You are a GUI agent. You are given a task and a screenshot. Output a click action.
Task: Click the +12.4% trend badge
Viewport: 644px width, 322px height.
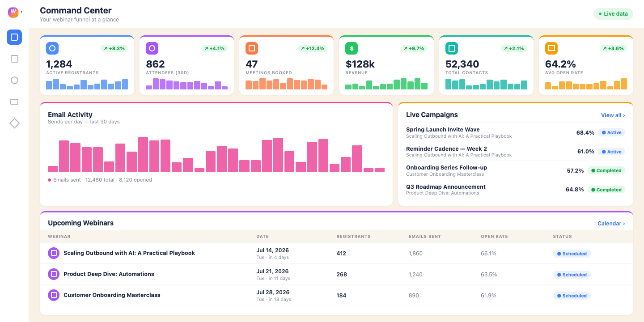coord(314,48)
